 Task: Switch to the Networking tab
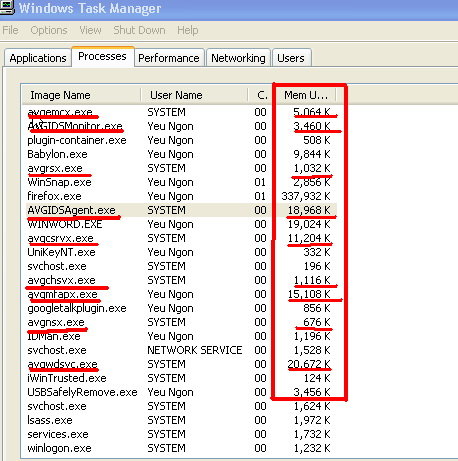click(x=238, y=58)
